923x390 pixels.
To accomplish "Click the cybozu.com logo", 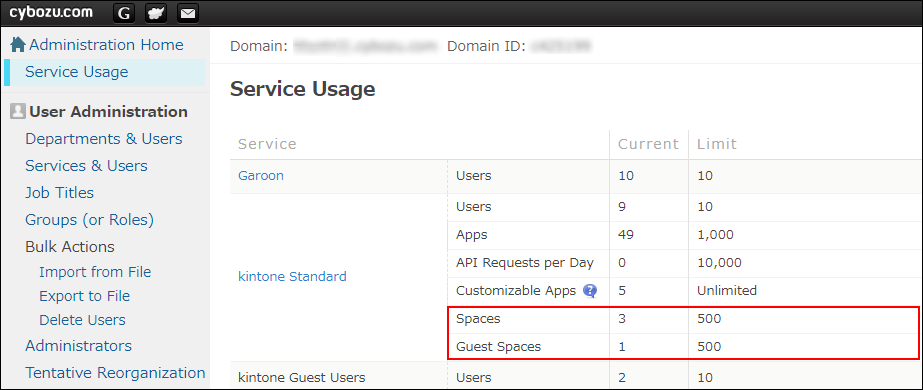I will pyautogui.click(x=51, y=12).
